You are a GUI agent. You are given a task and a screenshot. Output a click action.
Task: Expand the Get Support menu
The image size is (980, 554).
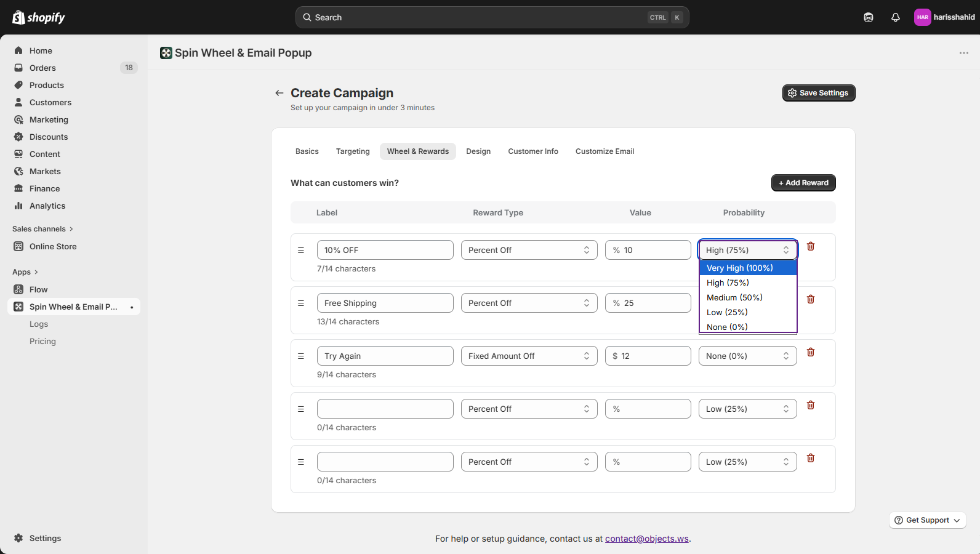[928, 520]
